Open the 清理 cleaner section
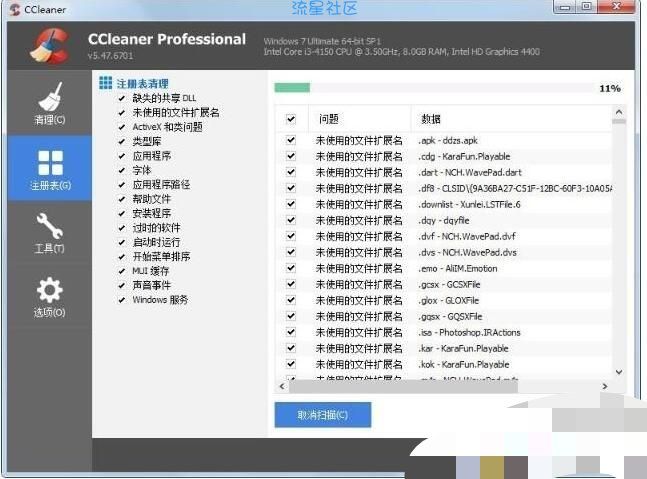This screenshot has width=647, height=479. click(x=50, y=103)
